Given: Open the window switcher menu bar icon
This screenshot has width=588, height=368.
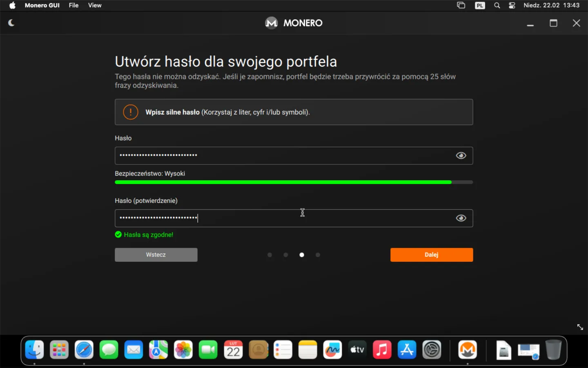Looking at the screenshot, I should [461, 5].
